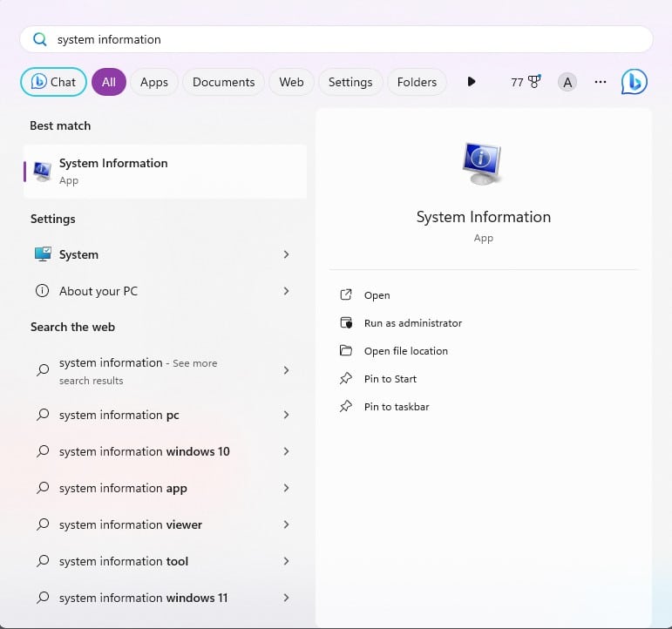Select 'system information windows 11' web suggestion
Image resolution: width=672 pixels, height=629 pixels.
pyautogui.click(x=166, y=598)
